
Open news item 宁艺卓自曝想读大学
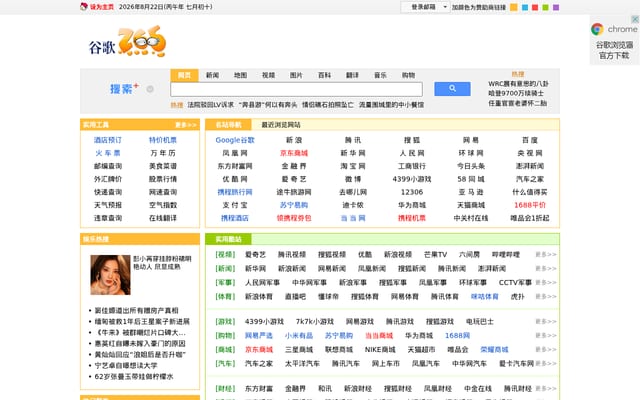tap(126, 366)
